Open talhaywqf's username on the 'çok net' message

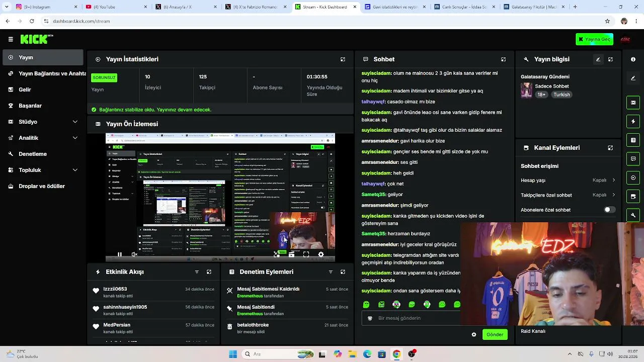point(373,184)
